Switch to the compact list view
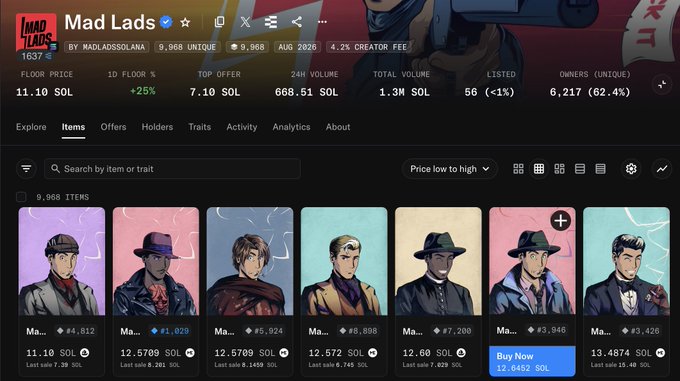680x381 pixels. click(x=600, y=169)
